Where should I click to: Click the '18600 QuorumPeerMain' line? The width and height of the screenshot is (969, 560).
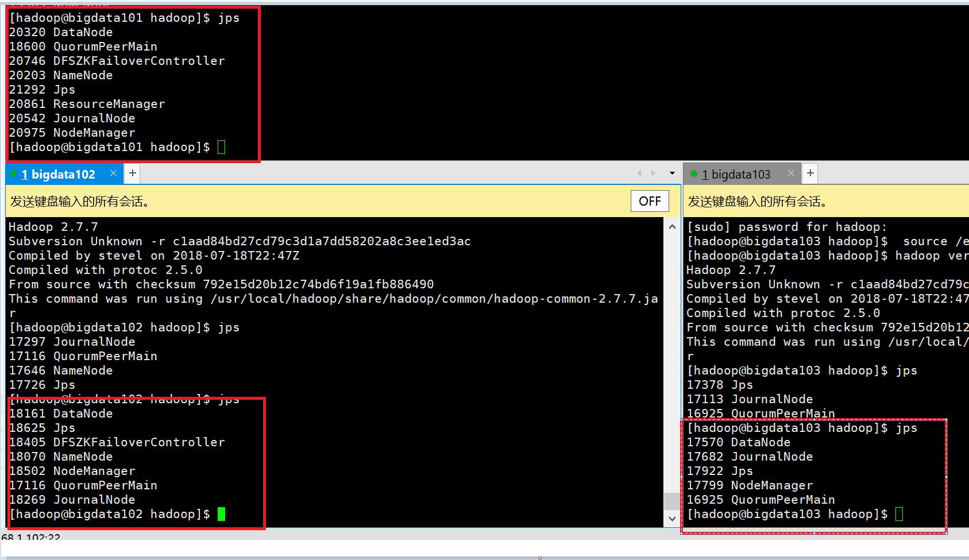pyautogui.click(x=83, y=47)
